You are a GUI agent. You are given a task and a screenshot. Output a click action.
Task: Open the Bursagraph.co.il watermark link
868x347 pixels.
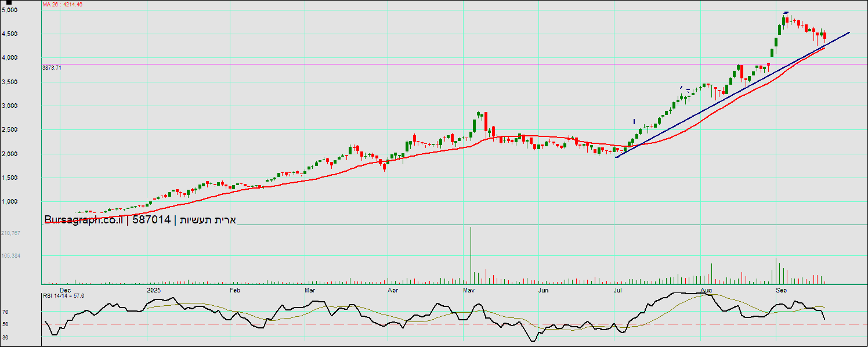(84, 220)
